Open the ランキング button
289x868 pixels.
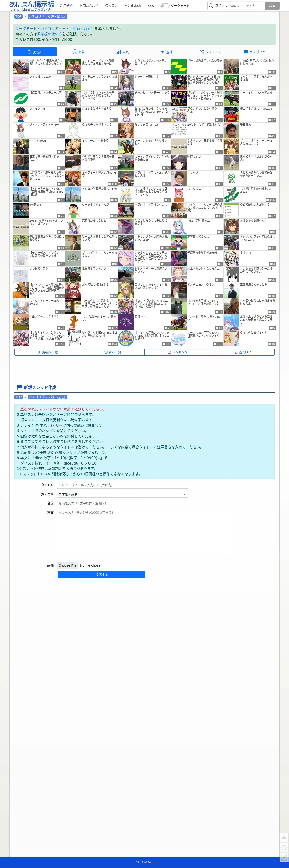click(178, 352)
